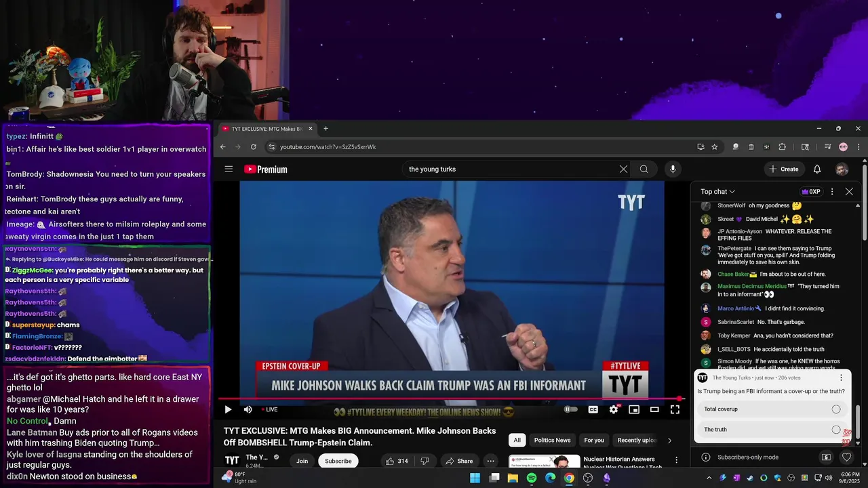Click the YouTube search field

510,169
